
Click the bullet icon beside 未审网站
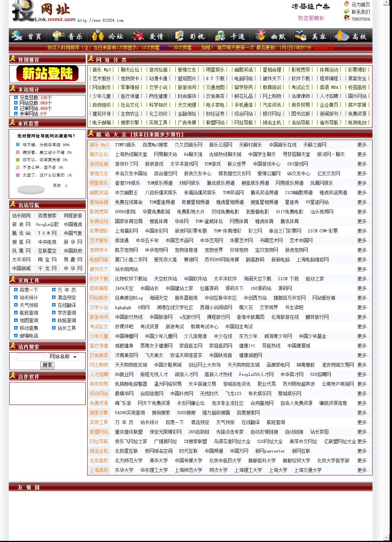(x=16, y=114)
